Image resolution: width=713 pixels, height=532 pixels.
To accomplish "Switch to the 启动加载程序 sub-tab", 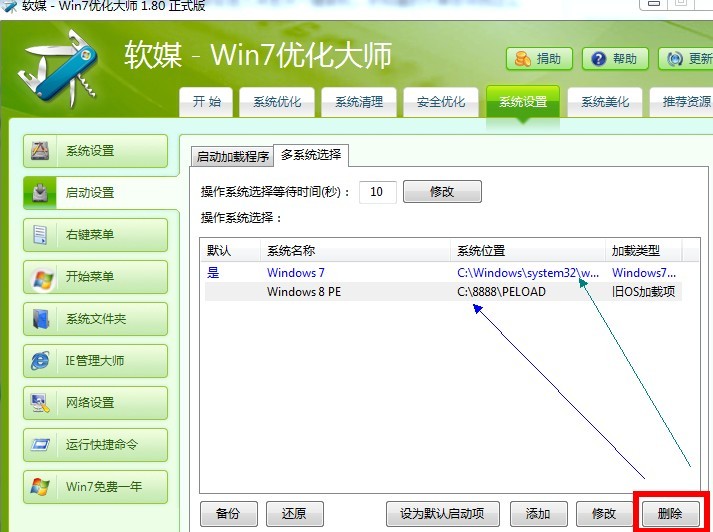I will [x=232, y=157].
